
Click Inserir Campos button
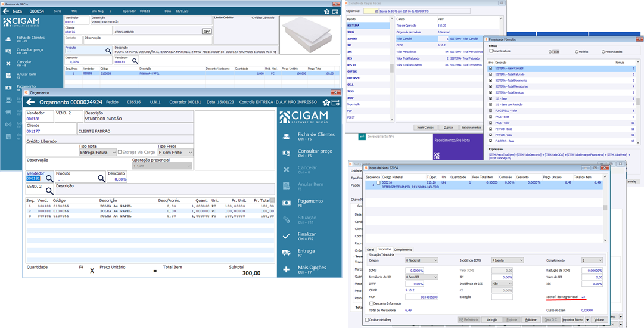click(x=425, y=128)
